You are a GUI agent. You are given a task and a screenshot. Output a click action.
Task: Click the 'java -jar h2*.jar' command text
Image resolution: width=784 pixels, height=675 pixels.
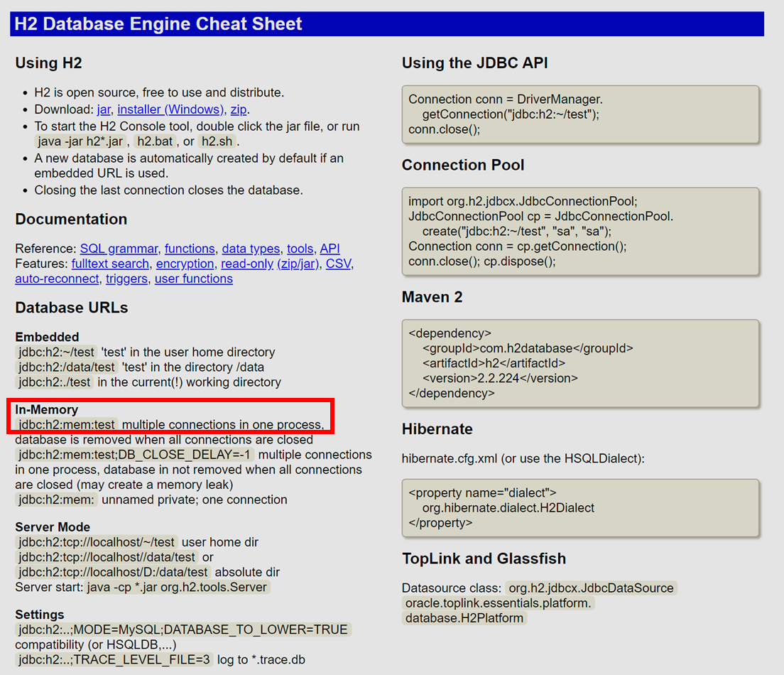click(x=80, y=141)
